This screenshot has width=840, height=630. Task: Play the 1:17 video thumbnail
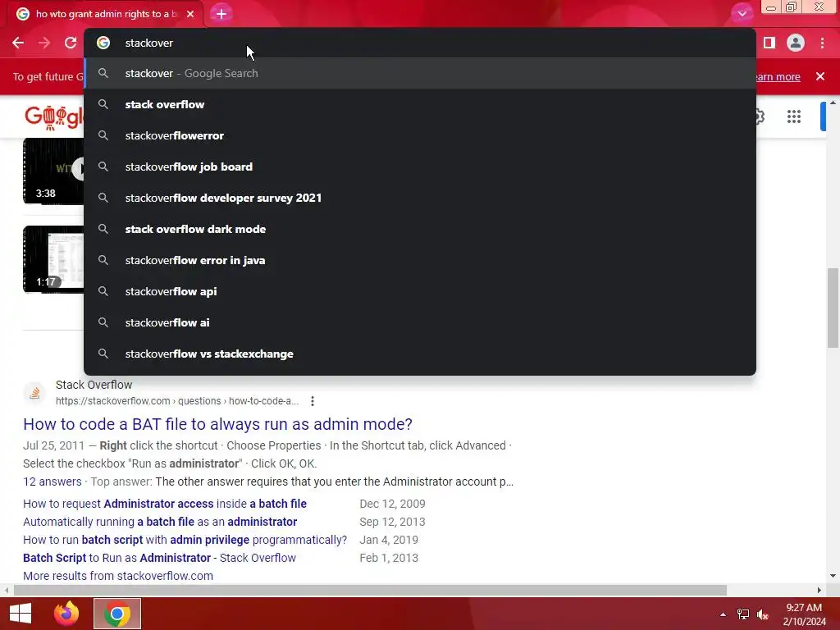pos(53,259)
